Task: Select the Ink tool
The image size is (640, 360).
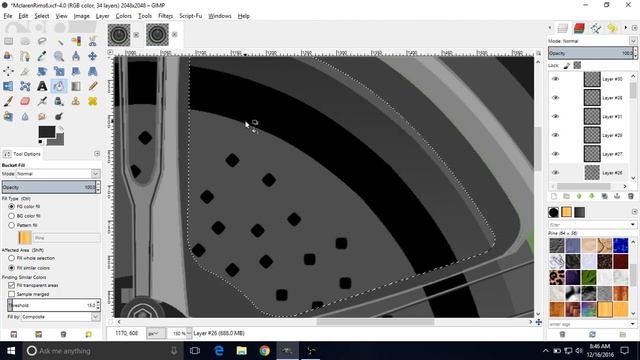Action: [59, 101]
